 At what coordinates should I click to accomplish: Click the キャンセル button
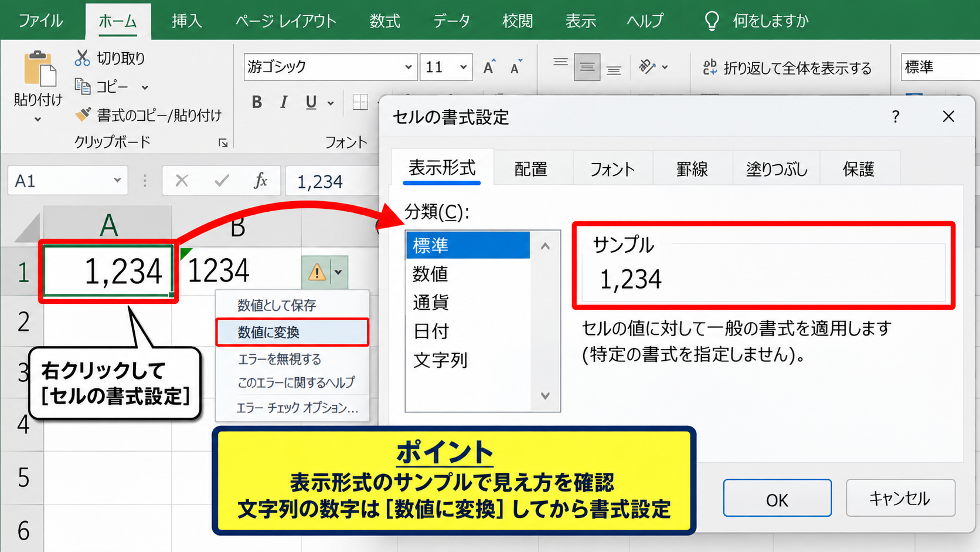click(x=900, y=498)
